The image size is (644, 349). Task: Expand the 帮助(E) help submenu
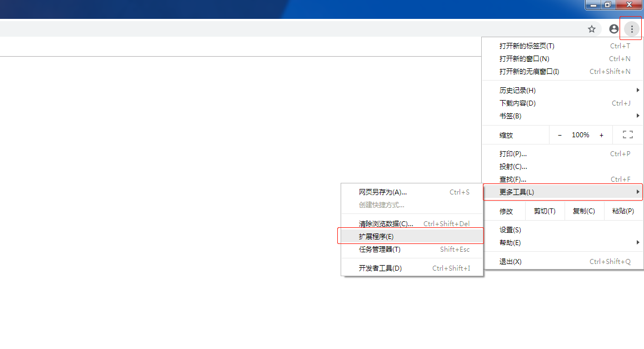[563, 243]
